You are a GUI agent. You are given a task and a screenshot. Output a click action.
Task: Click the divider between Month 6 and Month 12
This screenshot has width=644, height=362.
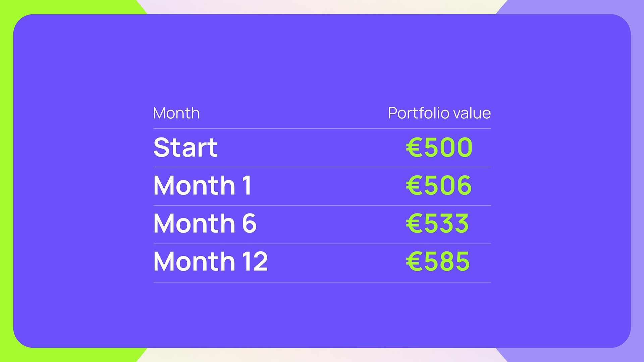[322, 244]
